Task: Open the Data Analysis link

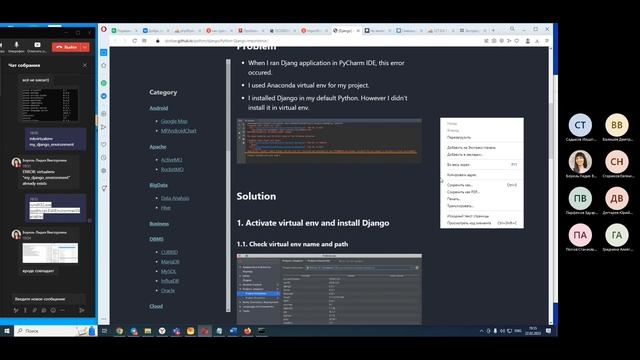Action: [175, 198]
